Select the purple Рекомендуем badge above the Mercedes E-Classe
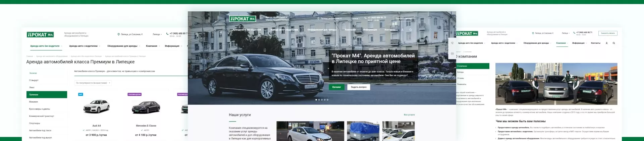 point(135,94)
